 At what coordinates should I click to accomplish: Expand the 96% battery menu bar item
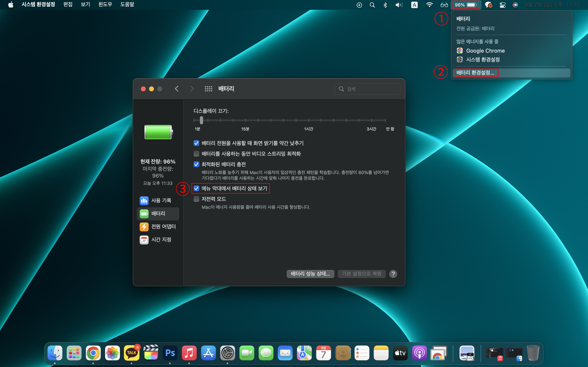click(x=466, y=5)
